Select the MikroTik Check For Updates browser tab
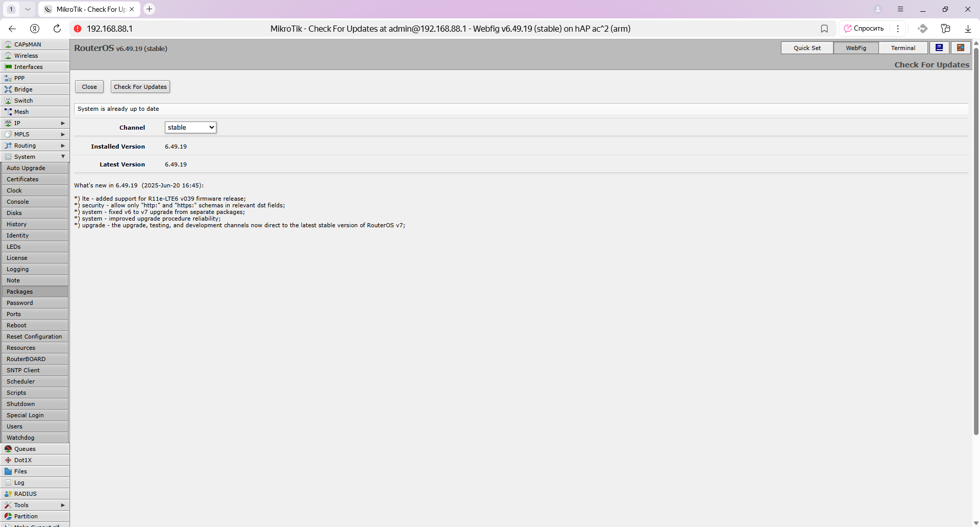This screenshot has height=527, width=980. [x=89, y=9]
